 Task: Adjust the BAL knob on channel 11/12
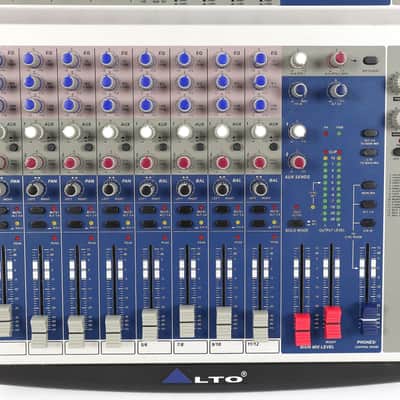[259, 189]
